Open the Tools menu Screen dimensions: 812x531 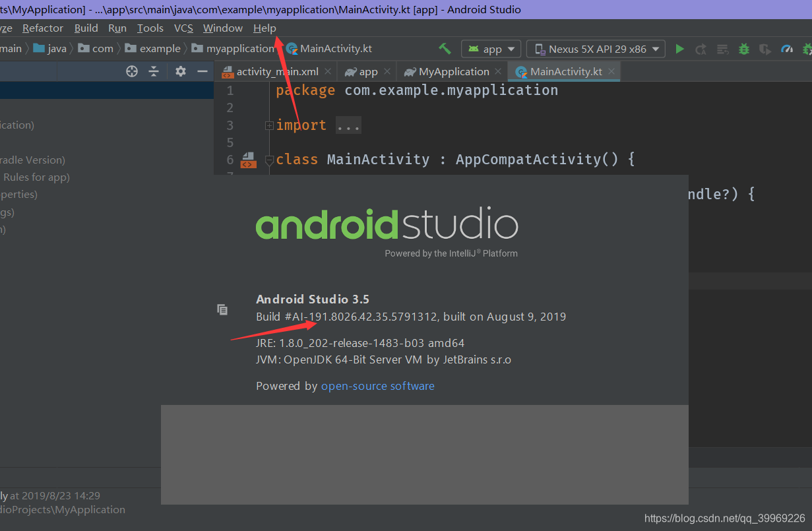(150, 28)
